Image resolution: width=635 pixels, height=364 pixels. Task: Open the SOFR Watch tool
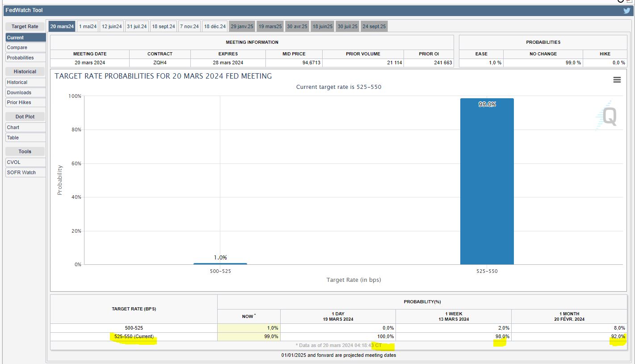(x=25, y=172)
